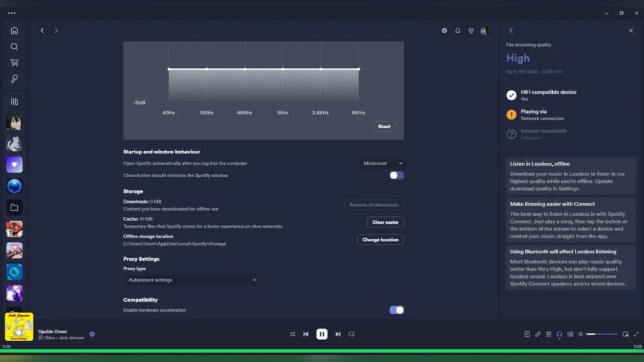The image size is (644, 362).
Task: Click the Listen in Lossless, offline card
Action: 571,176
